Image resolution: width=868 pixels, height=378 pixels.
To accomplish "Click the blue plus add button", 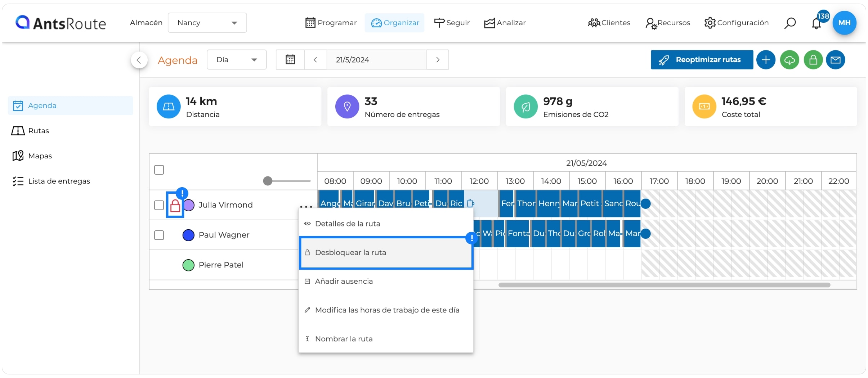I will [x=766, y=60].
